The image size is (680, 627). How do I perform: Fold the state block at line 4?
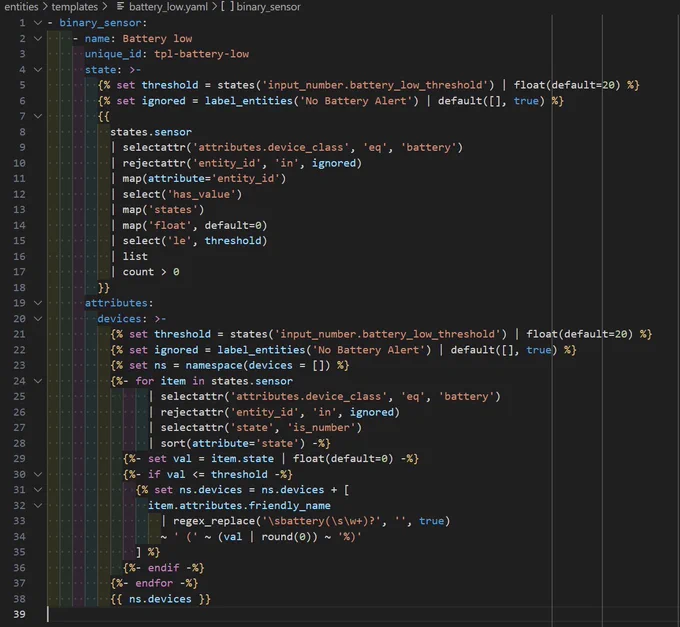pos(38,70)
